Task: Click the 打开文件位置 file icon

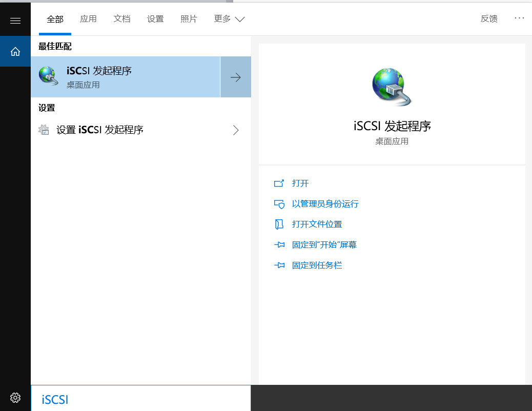Action: (x=279, y=224)
